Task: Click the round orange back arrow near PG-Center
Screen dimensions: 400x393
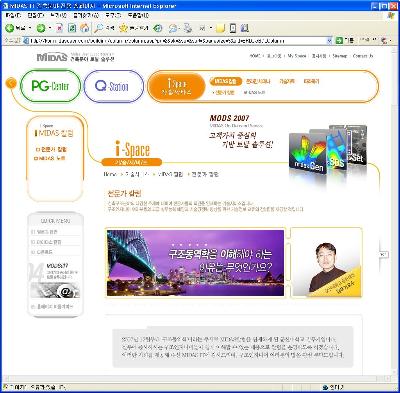Action: click(x=11, y=83)
